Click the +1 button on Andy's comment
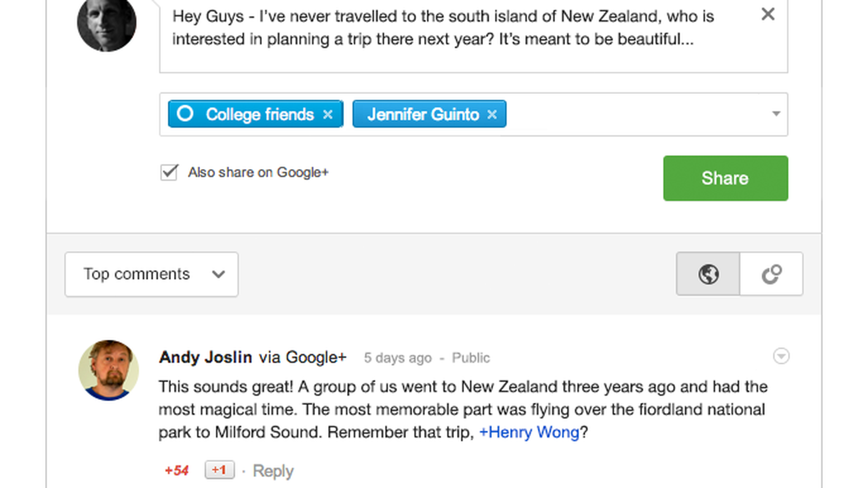This screenshot has height=488, width=868. click(x=219, y=470)
